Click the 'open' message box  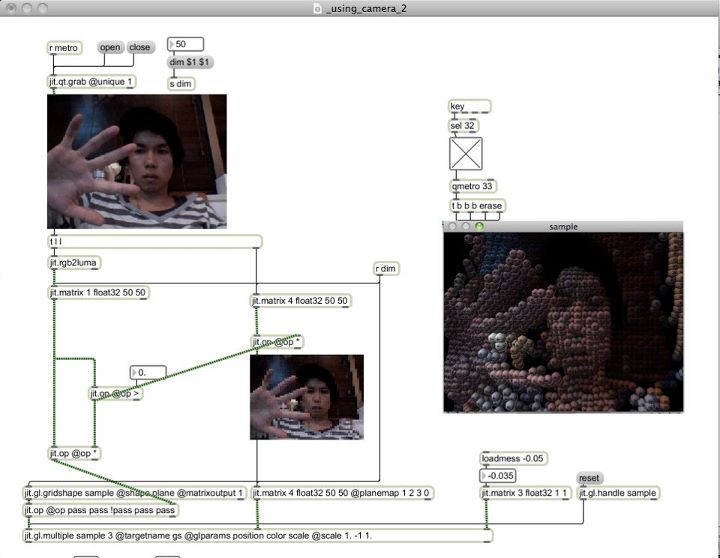click(110, 47)
